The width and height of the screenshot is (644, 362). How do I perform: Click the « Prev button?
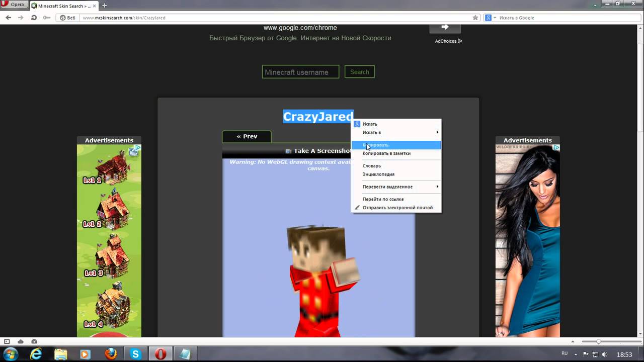247,136
